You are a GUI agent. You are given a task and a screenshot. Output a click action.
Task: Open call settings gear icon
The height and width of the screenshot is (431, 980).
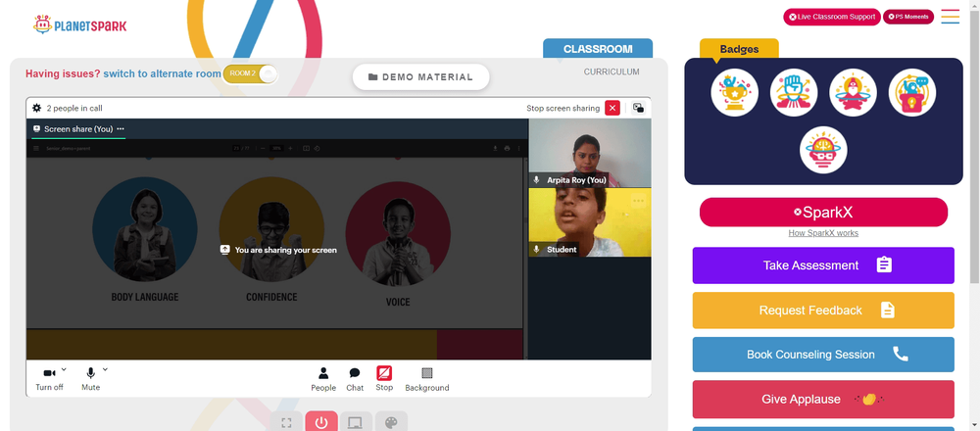click(37, 108)
